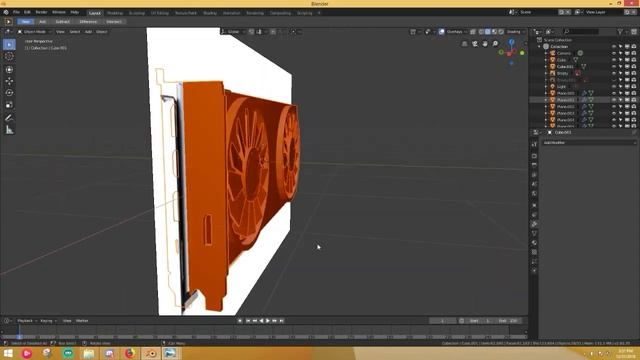Open the Modifiers wrench properties tab

point(534,224)
